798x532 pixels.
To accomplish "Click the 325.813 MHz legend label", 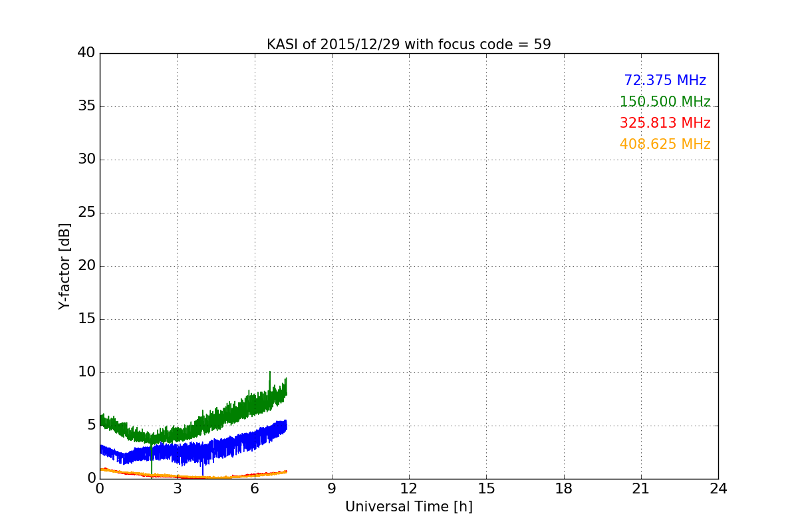I will coord(665,123).
